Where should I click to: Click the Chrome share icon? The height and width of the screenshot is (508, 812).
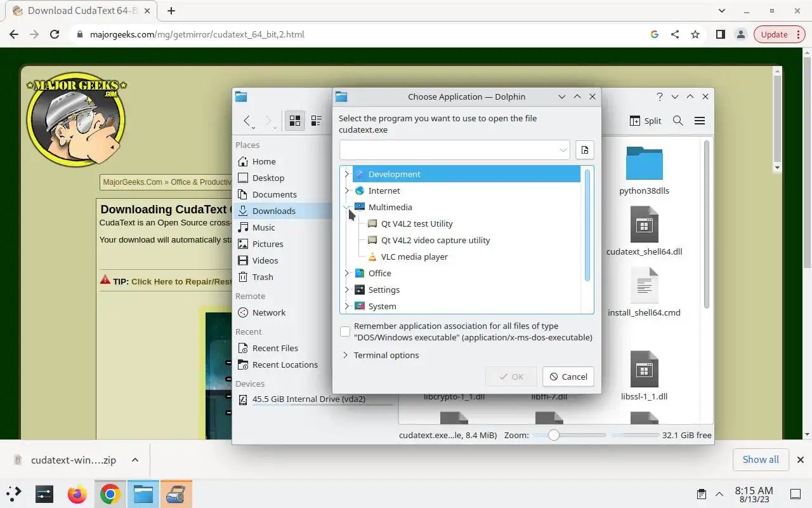point(675,34)
